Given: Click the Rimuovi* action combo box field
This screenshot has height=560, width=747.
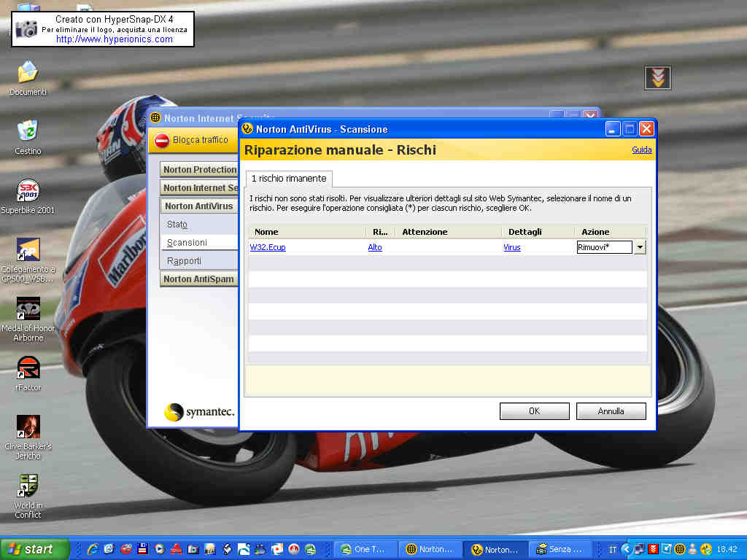Looking at the screenshot, I should click(x=604, y=247).
